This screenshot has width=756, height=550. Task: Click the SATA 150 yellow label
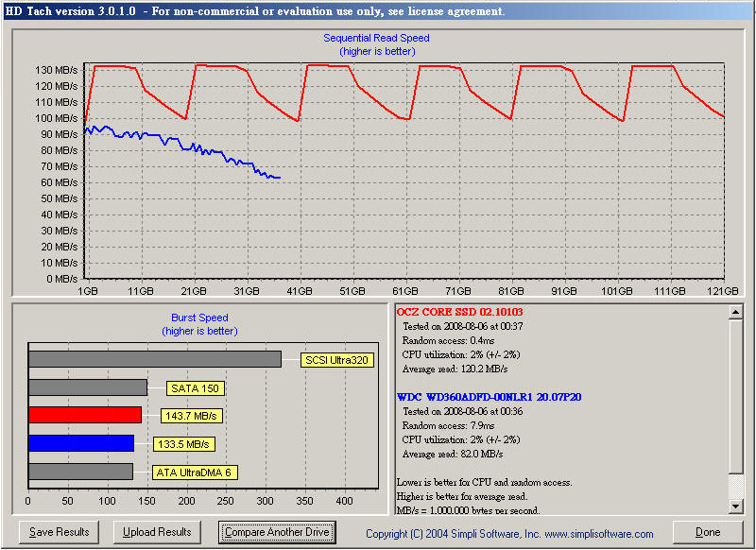tap(196, 387)
